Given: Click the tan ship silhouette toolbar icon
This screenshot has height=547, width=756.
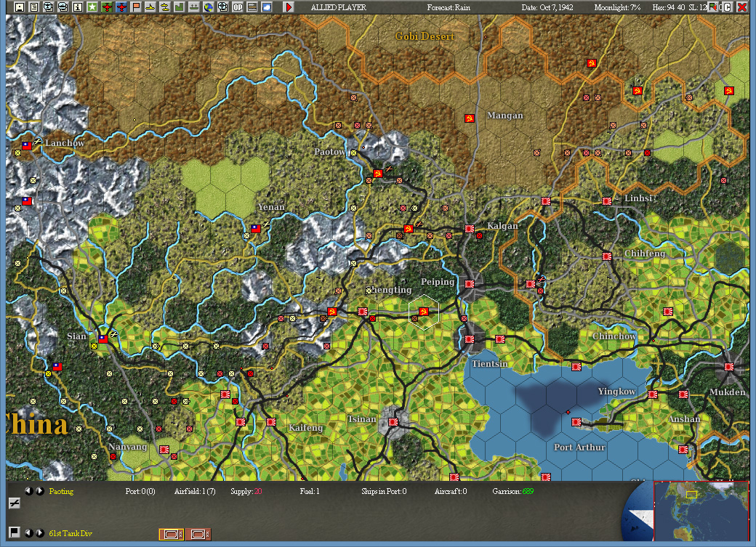Looking at the screenshot, I should pyautogui.click(x=193, y=7).
